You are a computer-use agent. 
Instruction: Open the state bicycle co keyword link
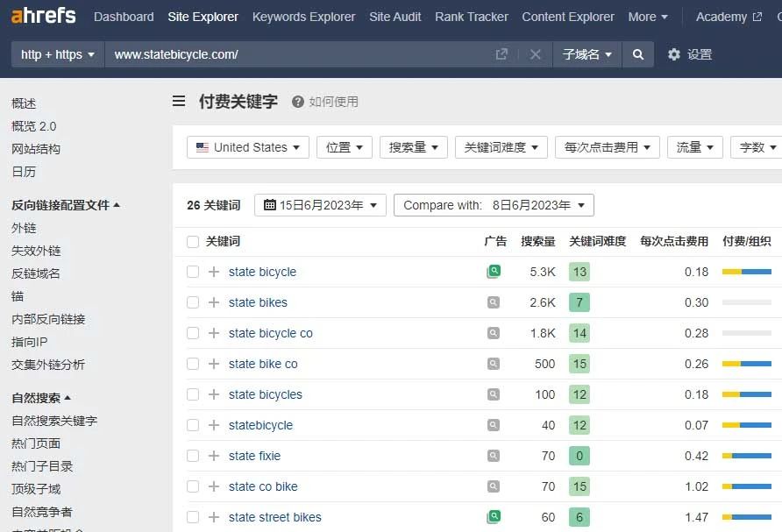coord(270,333)
